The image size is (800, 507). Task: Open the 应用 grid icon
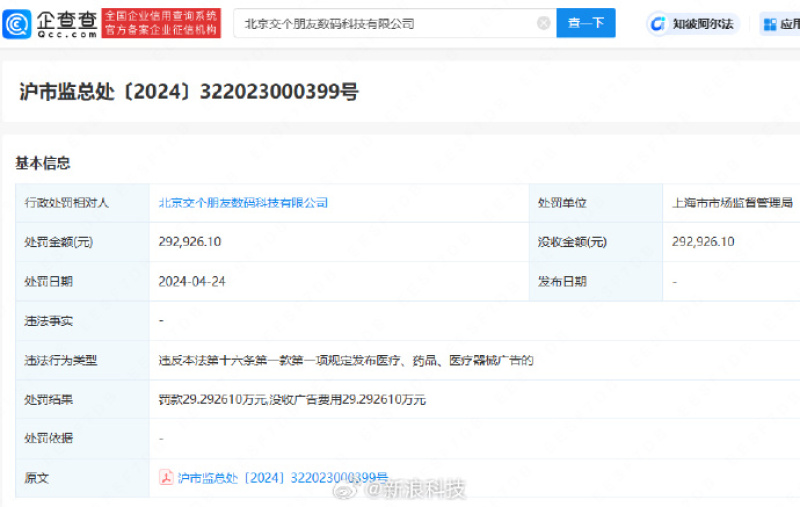click(770, 24)
